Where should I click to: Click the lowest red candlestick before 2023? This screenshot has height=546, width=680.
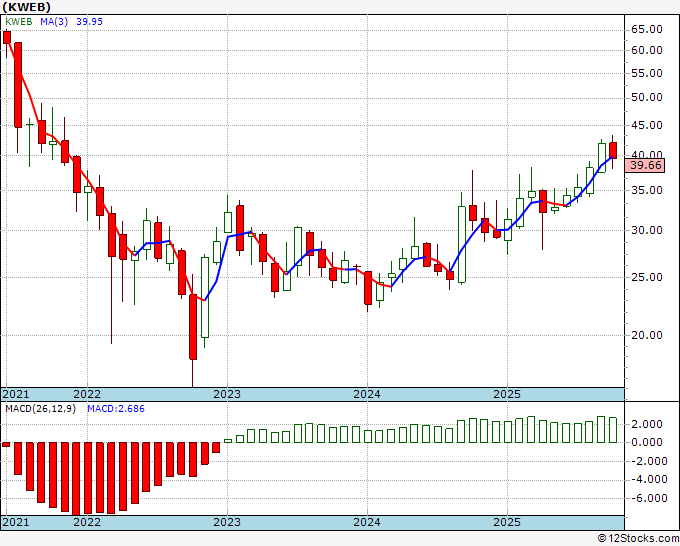coord(193,327)
